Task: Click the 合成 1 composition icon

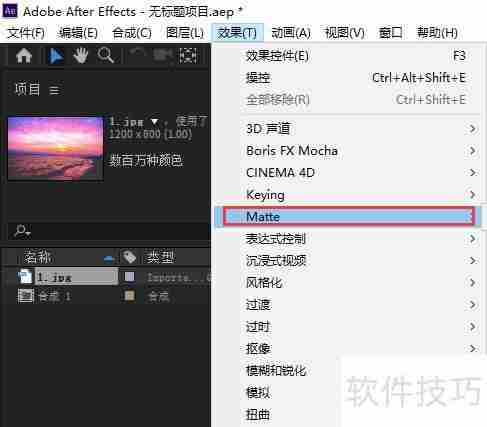Action: pos(25,296)
